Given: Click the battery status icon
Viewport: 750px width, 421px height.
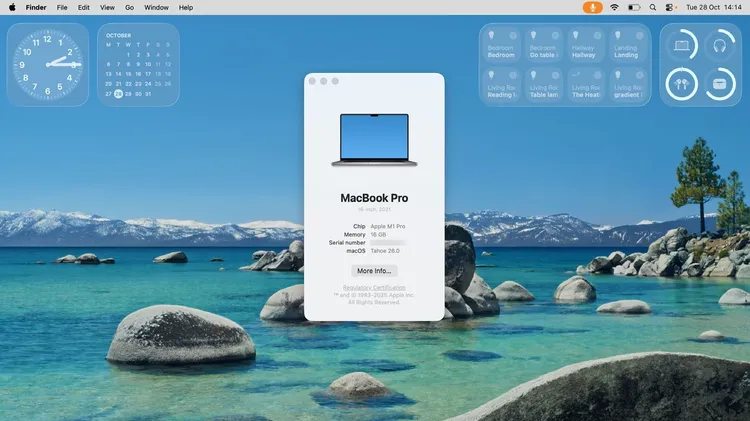Looking at the screenshot, I should point(634,7).
